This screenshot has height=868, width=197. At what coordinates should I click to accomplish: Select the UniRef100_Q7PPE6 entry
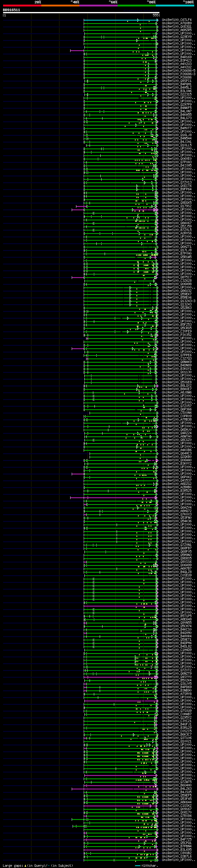[x=177, y=356]
